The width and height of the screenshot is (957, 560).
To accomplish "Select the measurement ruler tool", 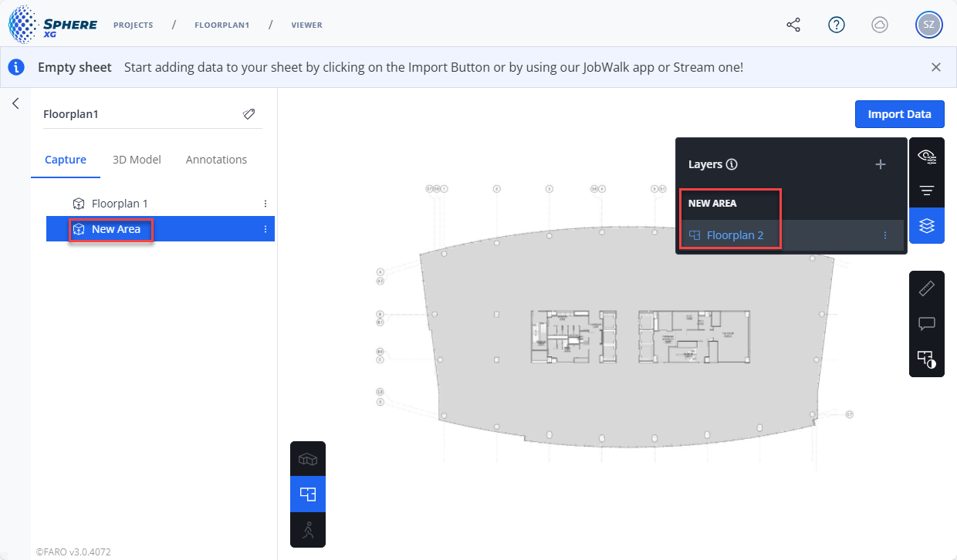I will [x=927, y=289].
